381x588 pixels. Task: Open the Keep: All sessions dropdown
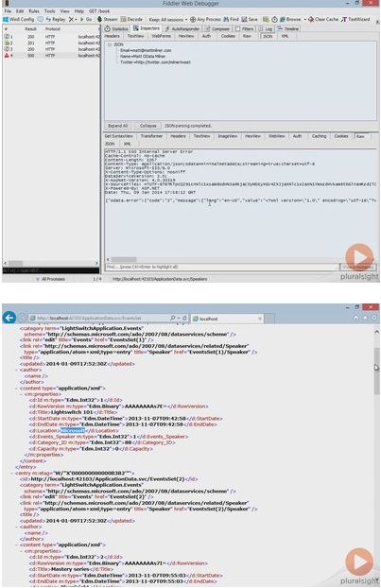coord(168,19)
